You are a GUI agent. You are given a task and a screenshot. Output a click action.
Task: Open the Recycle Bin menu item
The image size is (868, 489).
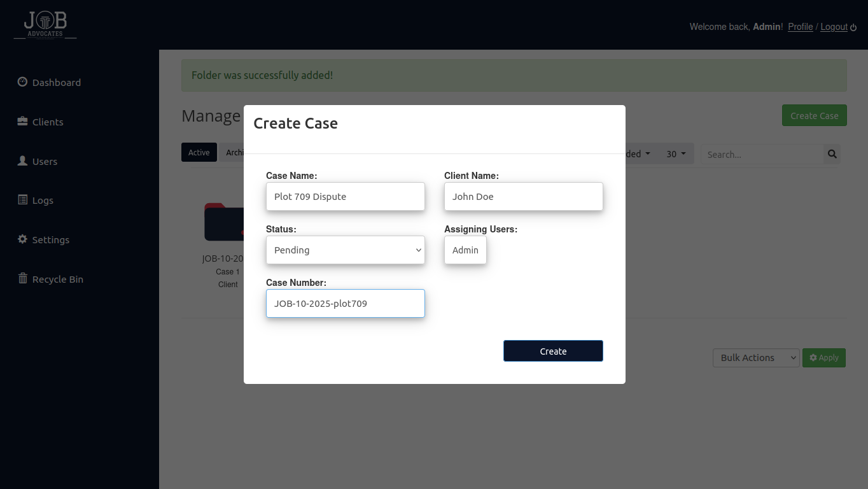(57, 280)
